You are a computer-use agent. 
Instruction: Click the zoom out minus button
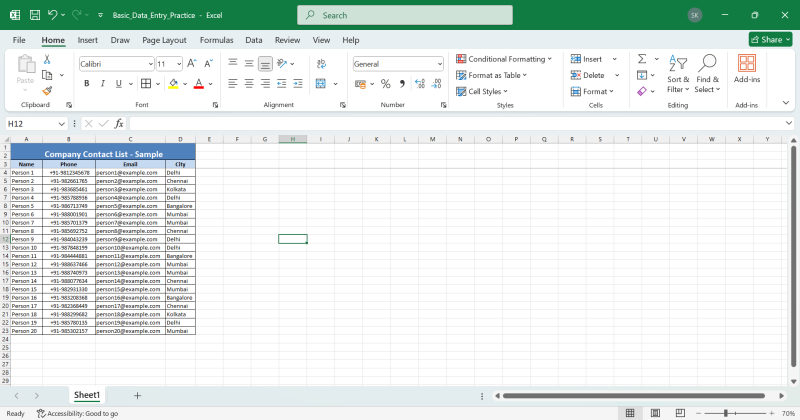coord(699,413)
